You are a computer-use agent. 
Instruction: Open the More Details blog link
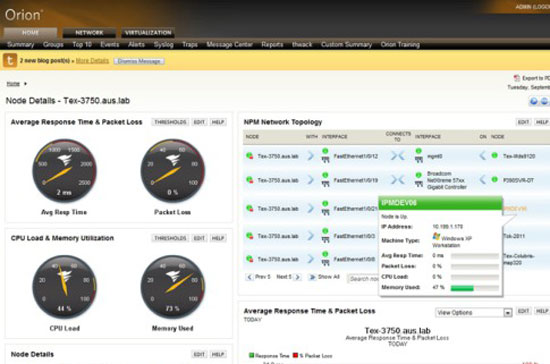coord(92,61)
